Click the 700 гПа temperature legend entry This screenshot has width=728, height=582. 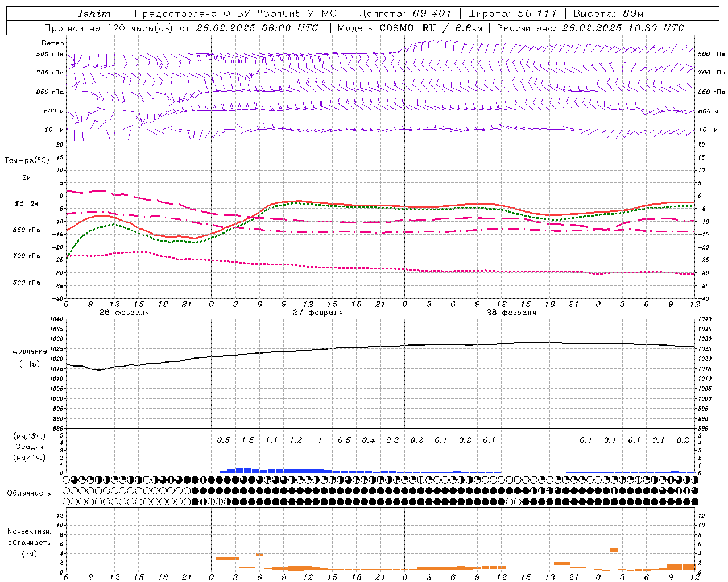tap(27, 256)
